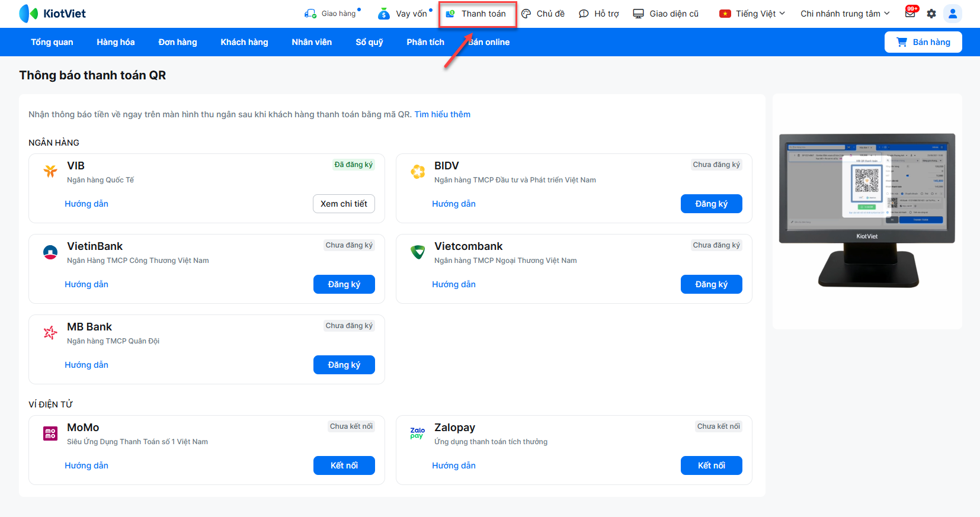Open Thanh toán in top bar
980x517 pixels.
[477, 14]
